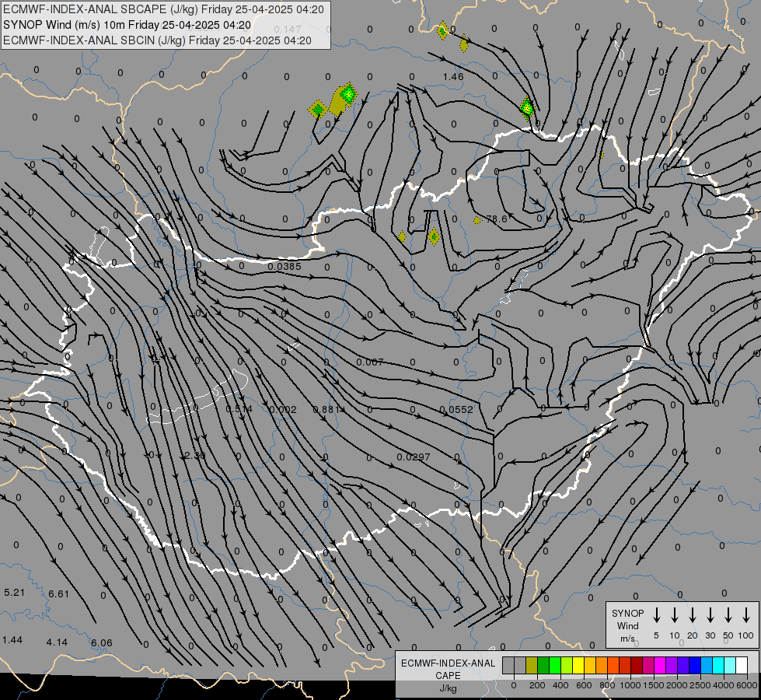Click the 0.514 value on the map
The image size is (761, 700).
coord(239,409)
